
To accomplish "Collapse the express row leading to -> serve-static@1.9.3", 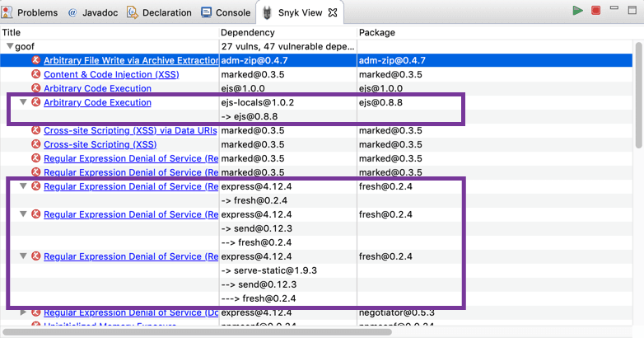I will tap(23, 256).
